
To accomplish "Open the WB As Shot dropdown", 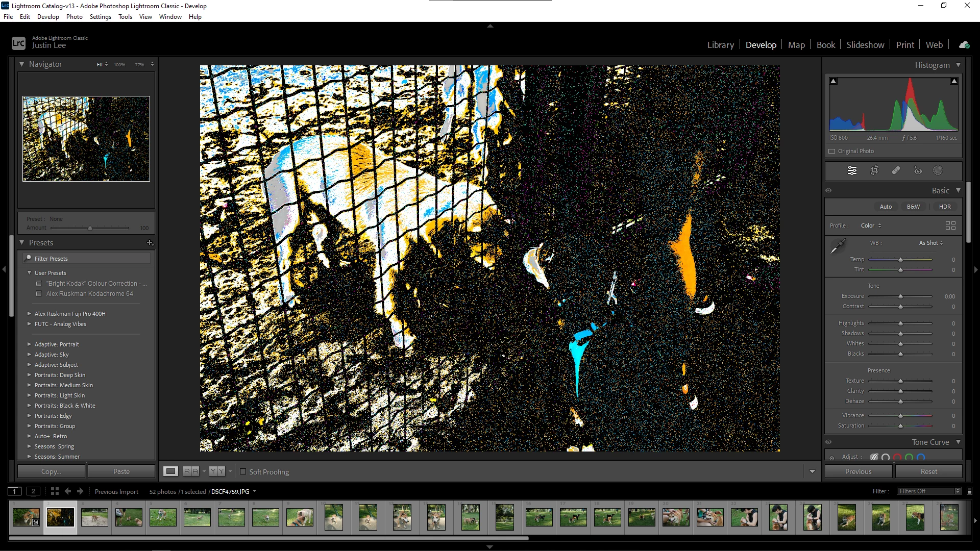I will (x=931, y=243).
